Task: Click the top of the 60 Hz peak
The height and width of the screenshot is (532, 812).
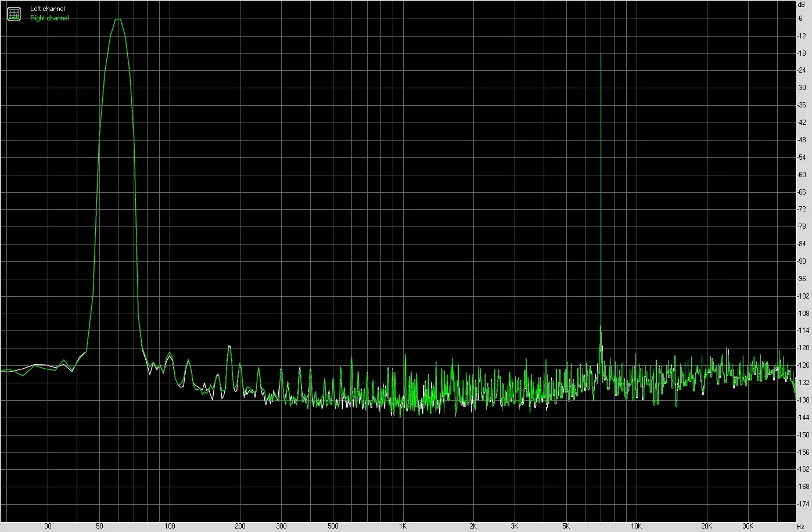Action: tap(118, 19)
